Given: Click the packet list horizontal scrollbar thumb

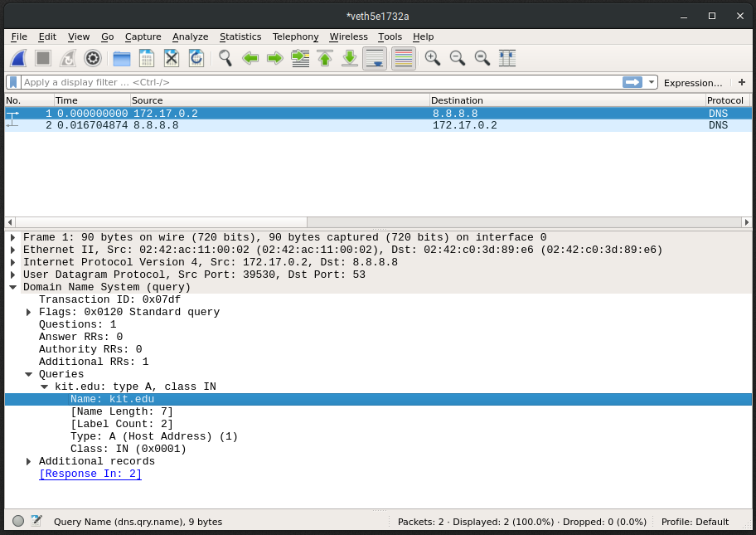Looking at the screenshot, I should [161, 222].
